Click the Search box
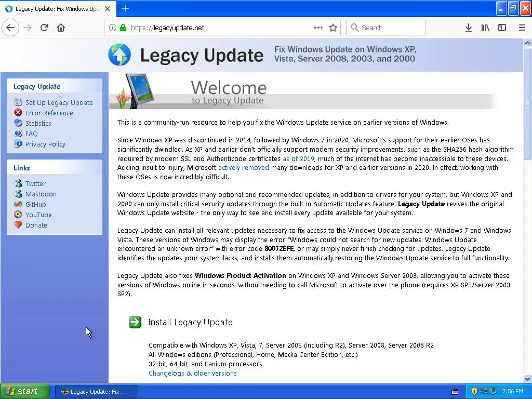The height and width of the screenshot is (399, 532). 386,28
